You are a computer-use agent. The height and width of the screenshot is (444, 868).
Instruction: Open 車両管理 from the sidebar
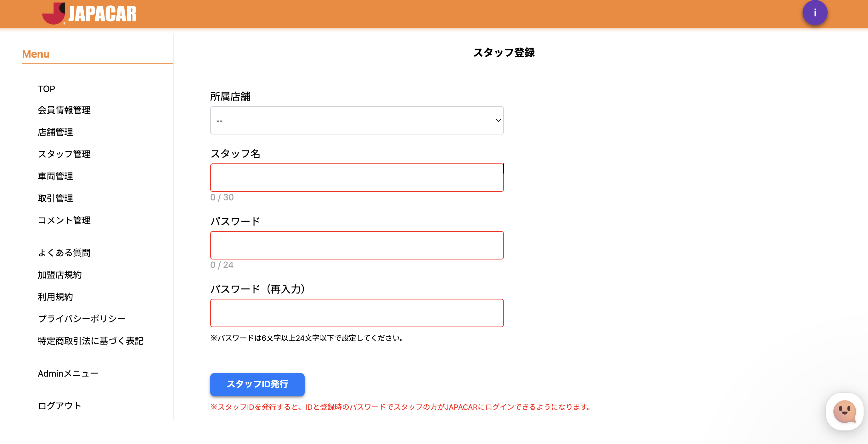coord(55,176)
